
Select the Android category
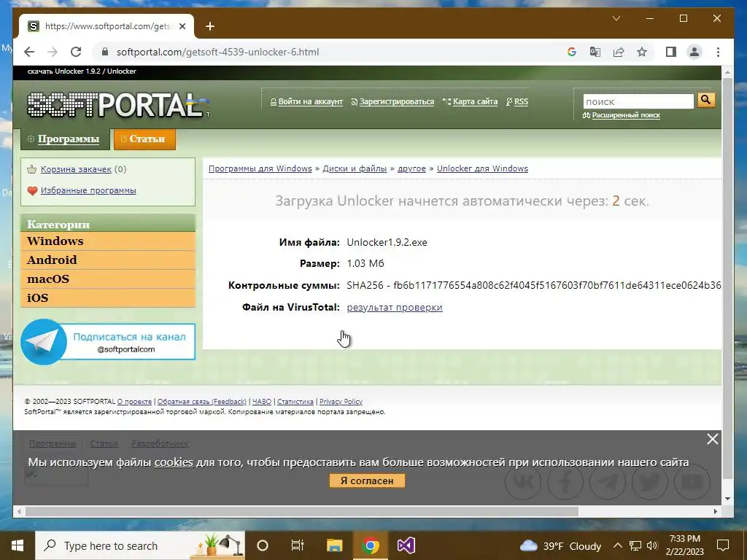108,260
